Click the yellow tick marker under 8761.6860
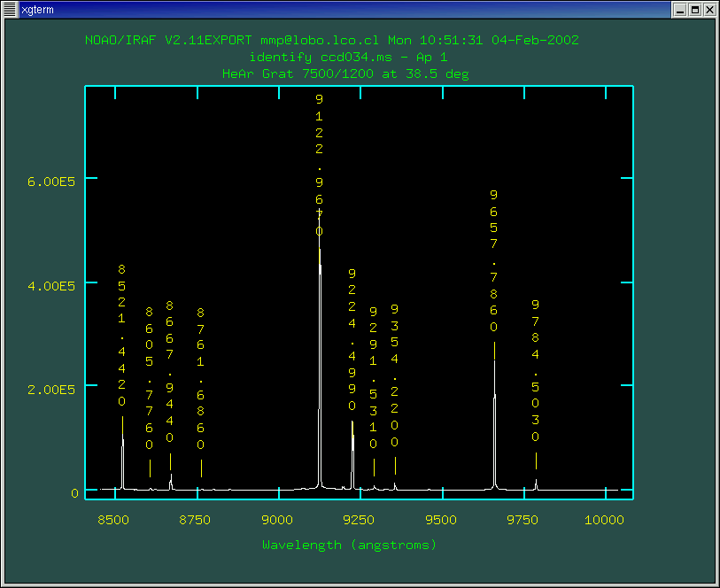Screen dimensions: 720x588 201,468
